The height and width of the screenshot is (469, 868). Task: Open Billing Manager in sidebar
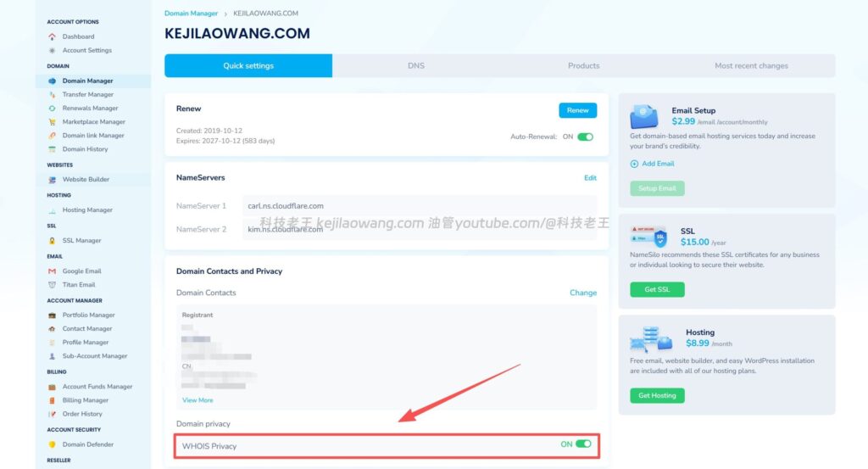tap(86, 400)
